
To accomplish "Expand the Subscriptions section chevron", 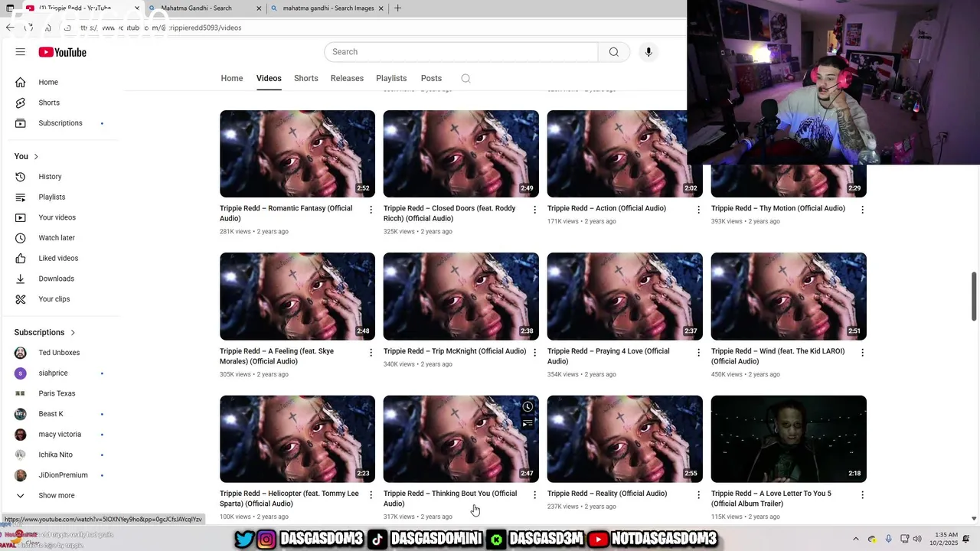I will point(73,332).
